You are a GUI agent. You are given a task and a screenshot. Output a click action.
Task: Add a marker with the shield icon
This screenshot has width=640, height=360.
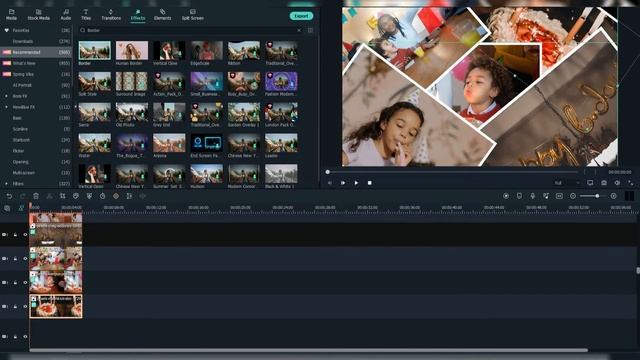[519, 196]
